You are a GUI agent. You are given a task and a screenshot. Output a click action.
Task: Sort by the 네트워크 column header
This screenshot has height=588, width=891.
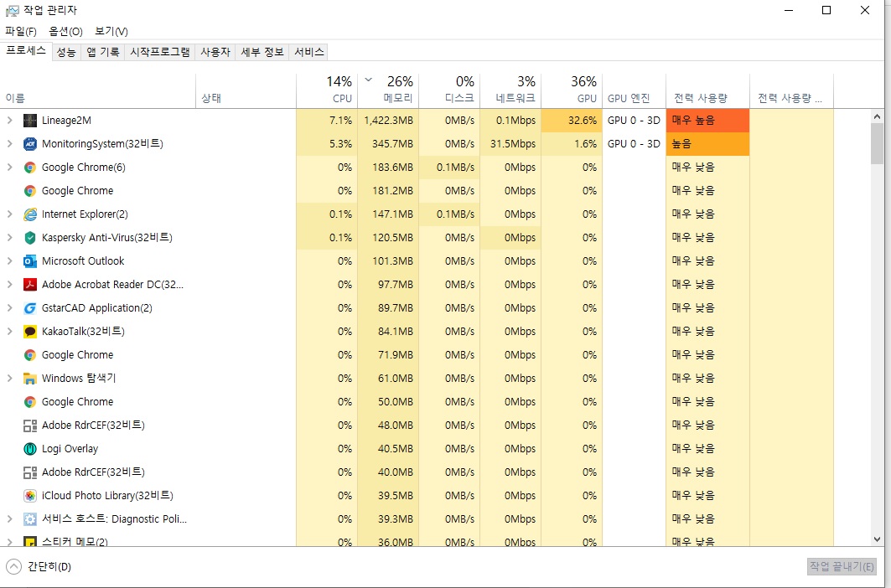coord(510,90)
